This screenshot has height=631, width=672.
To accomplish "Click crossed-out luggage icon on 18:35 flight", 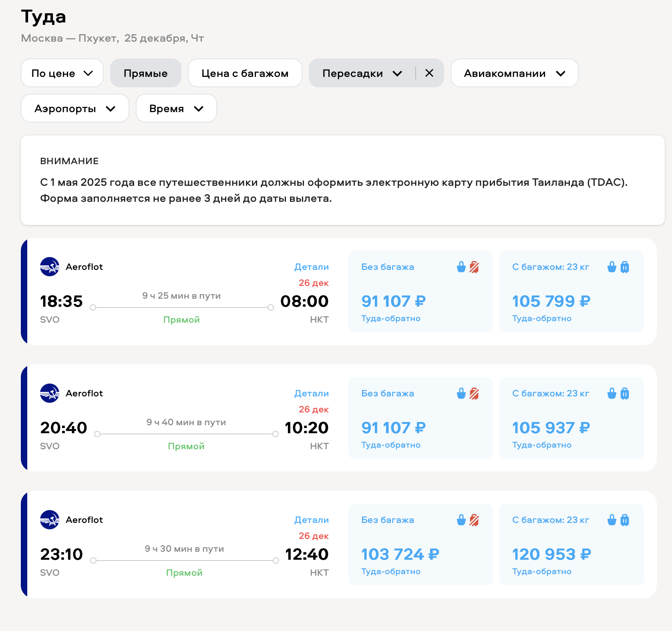I will pos(474,267).
